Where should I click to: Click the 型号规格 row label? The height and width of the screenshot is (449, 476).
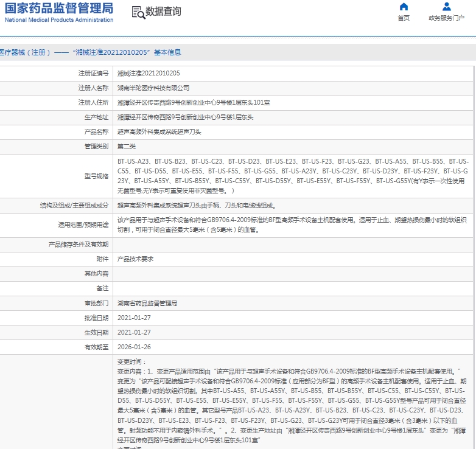[x=96, y=176]
